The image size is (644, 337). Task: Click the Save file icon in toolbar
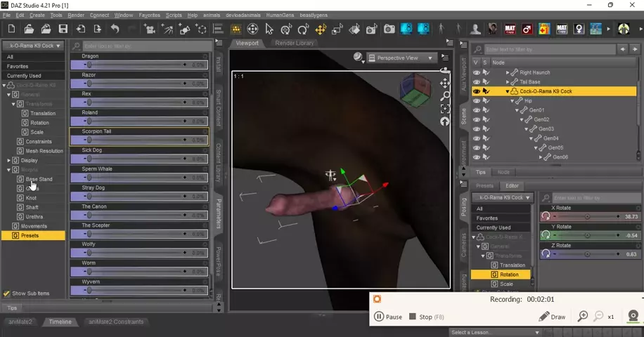(x=63, y=29)
